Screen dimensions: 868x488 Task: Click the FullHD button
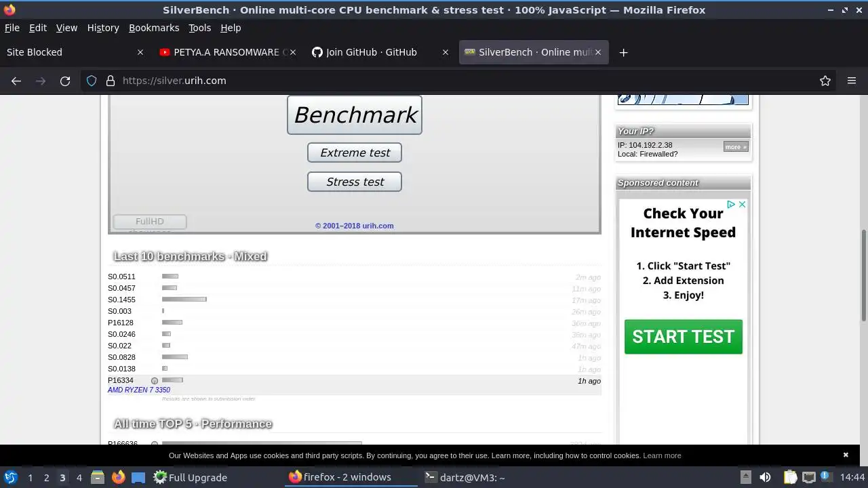149,222
